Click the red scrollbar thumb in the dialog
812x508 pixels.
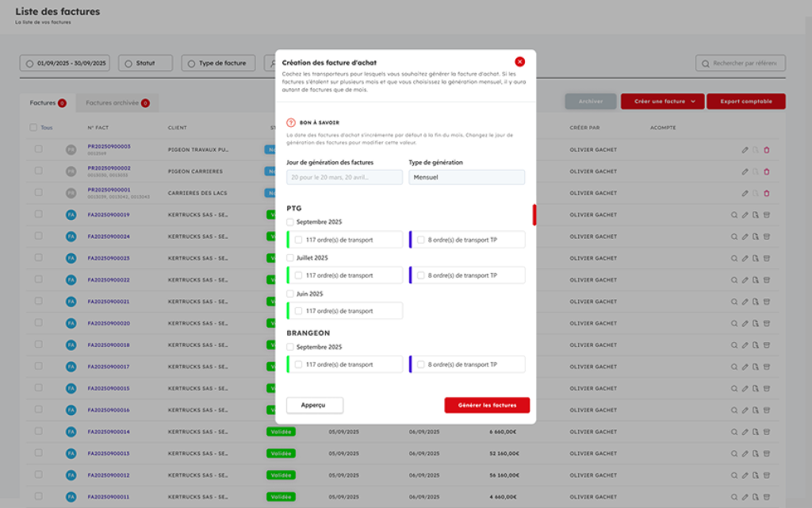534,214
